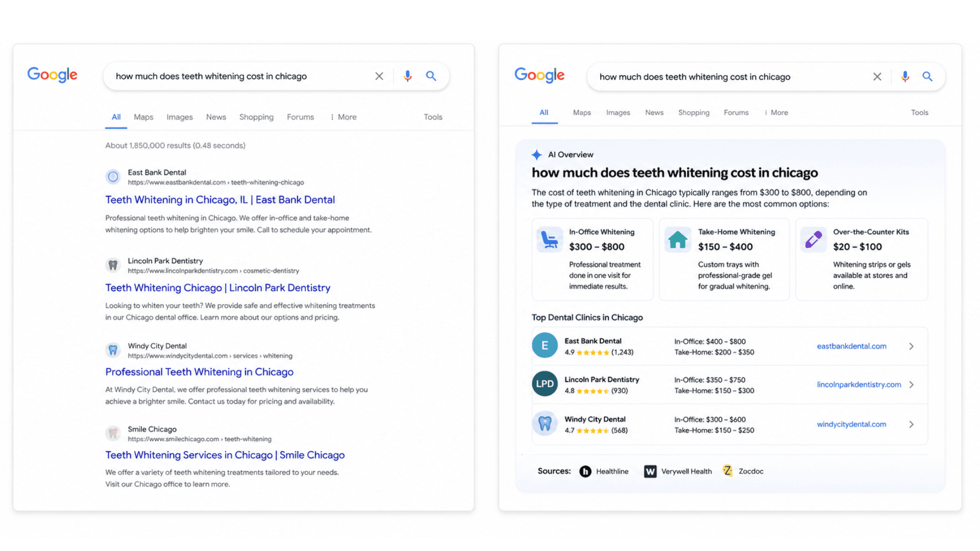The height and width of the screenshot is (551, 980).
Task: Clear the search query in the left panel
Action: point(379,76)
